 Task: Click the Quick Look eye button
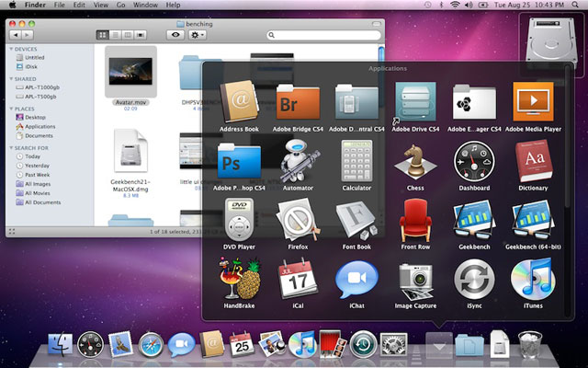click(176, 34)
